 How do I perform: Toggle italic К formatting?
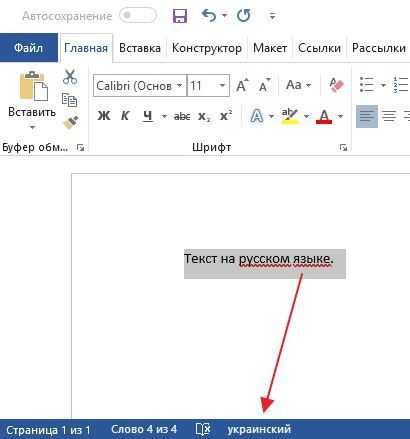click(125, 116)
